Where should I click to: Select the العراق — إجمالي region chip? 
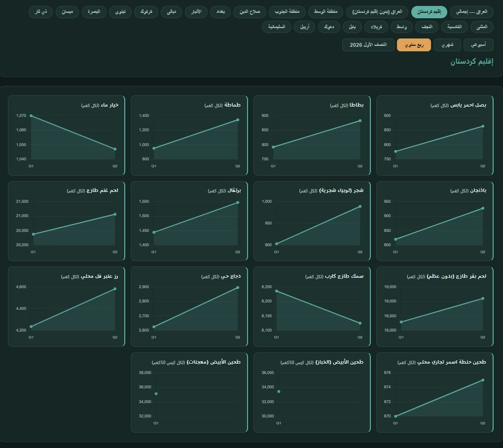pos(471,12)
